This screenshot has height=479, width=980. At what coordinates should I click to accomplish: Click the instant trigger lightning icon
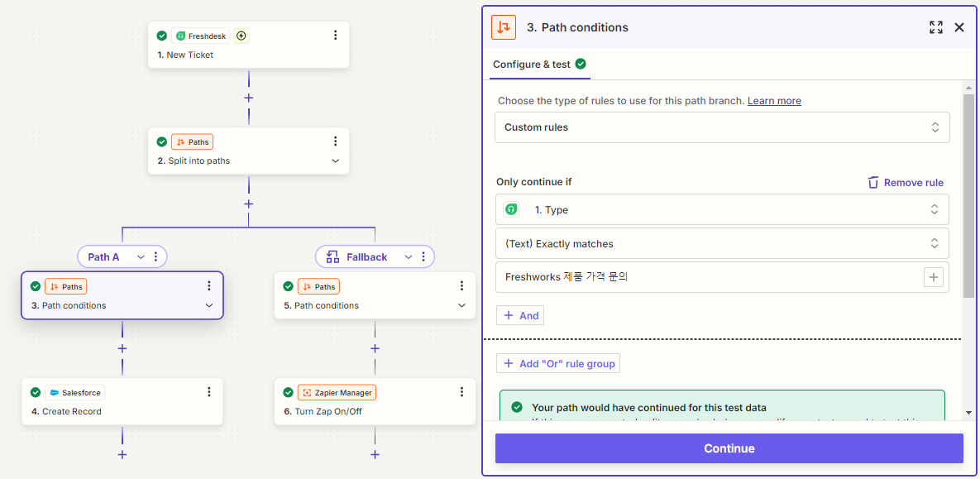(x=241, y=36)
